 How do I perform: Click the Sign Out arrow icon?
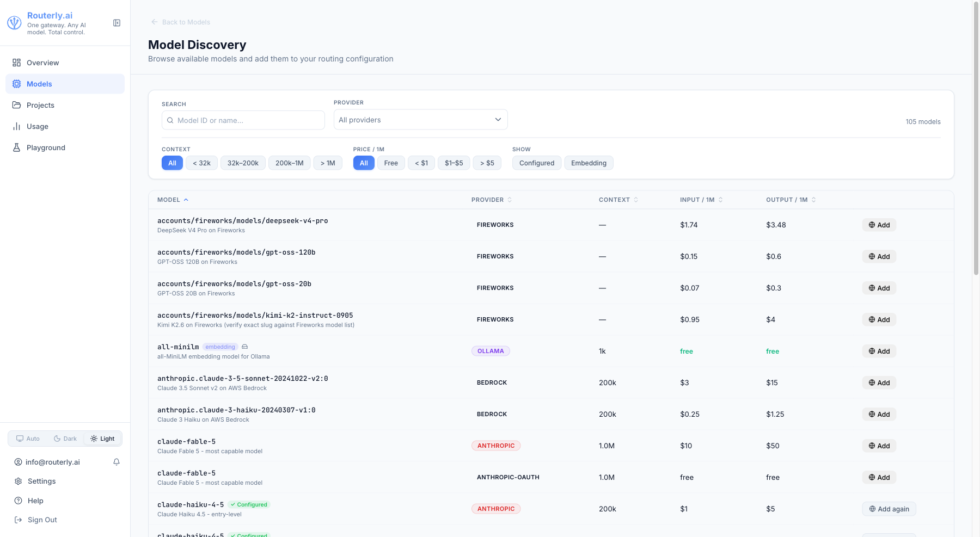(x=18, y=520)
